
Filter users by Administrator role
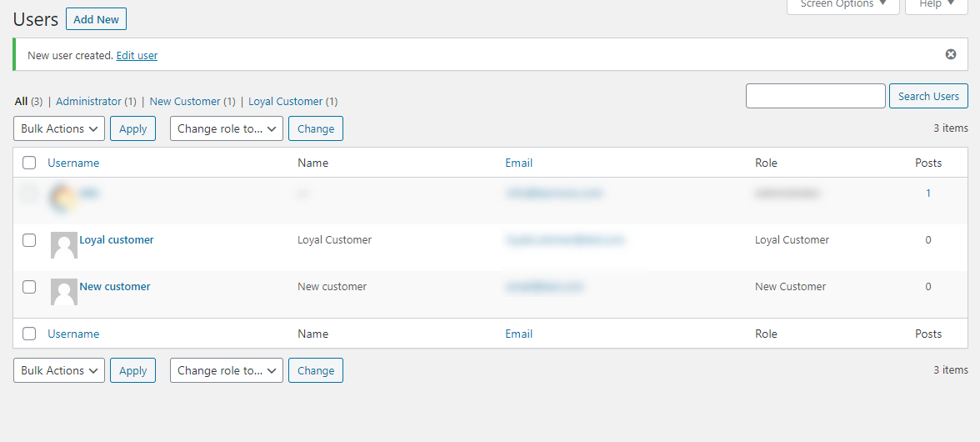coord(89,102)
